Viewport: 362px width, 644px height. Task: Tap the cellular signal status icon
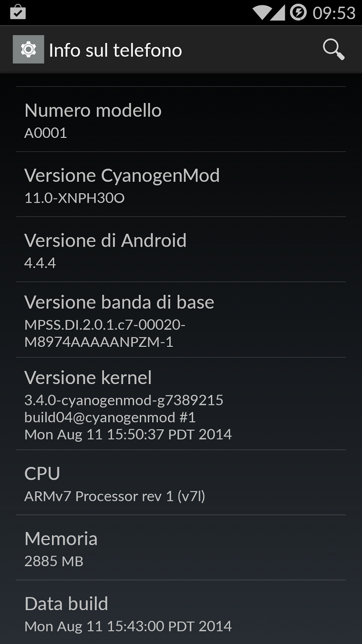pos(278,12)
